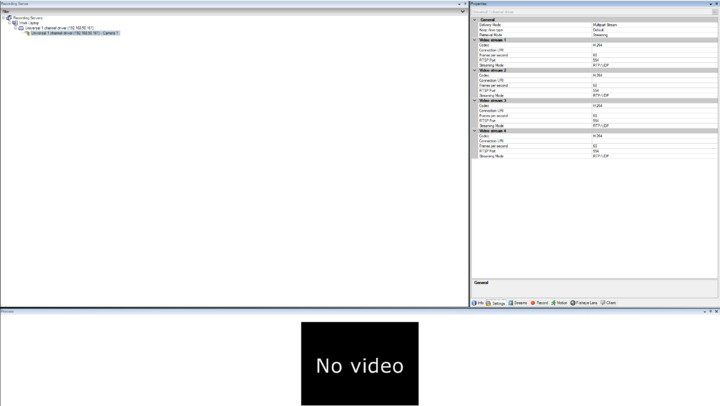
Task: Click the Universal 1 channel driver device icon
Action: point(21,28)
